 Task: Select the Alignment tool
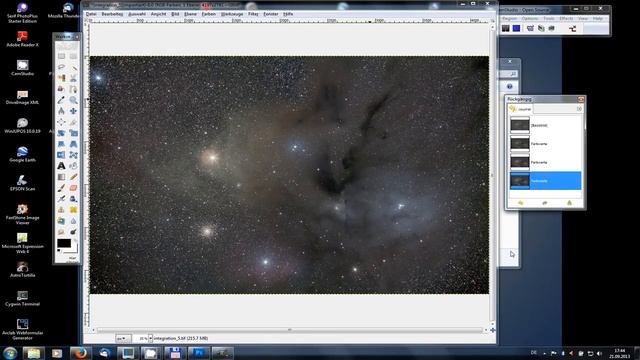[x=61, y=122]
